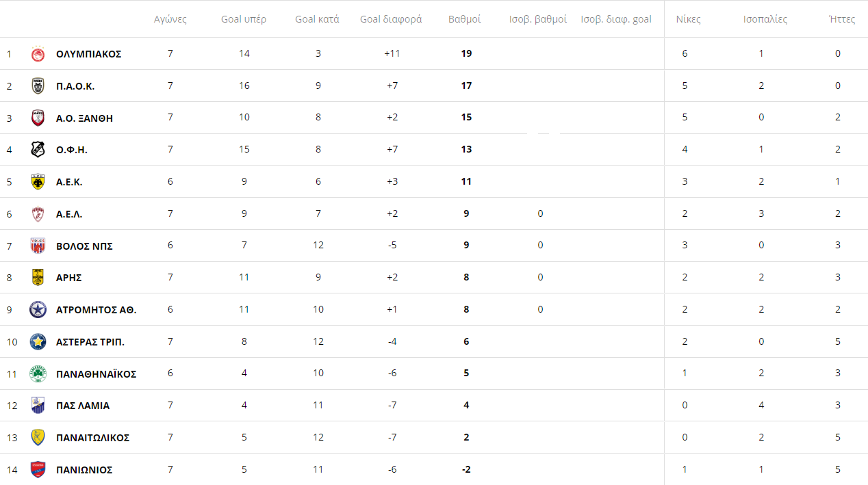Click the Ολυμπιακός team crest icon
This screenshot has width=868, height=485.
pos(38,54)
